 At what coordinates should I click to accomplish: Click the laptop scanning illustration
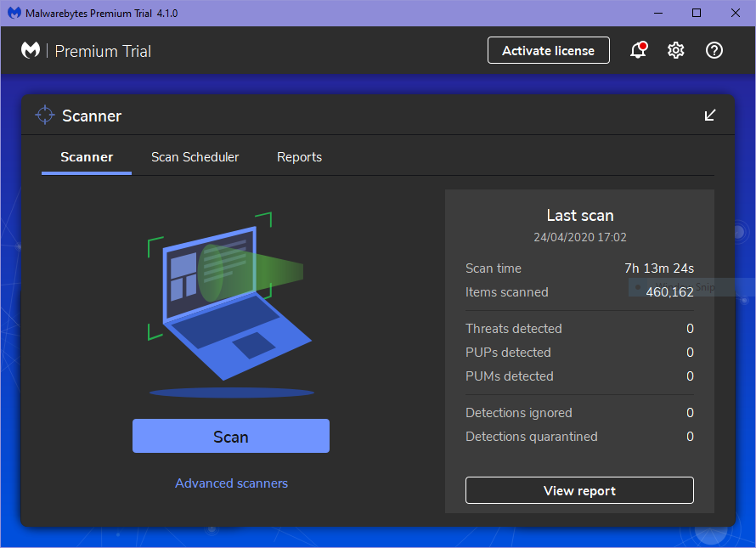(231, 304)
